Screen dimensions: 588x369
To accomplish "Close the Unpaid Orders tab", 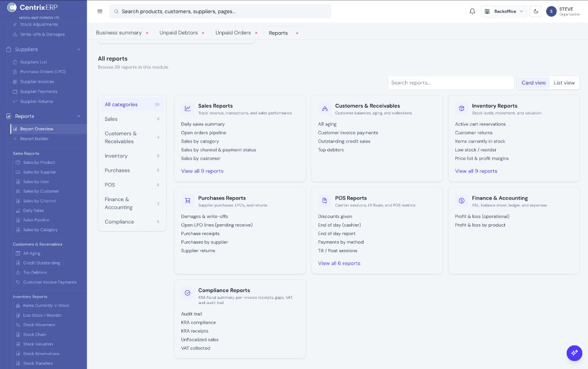I will coord(256,33).
